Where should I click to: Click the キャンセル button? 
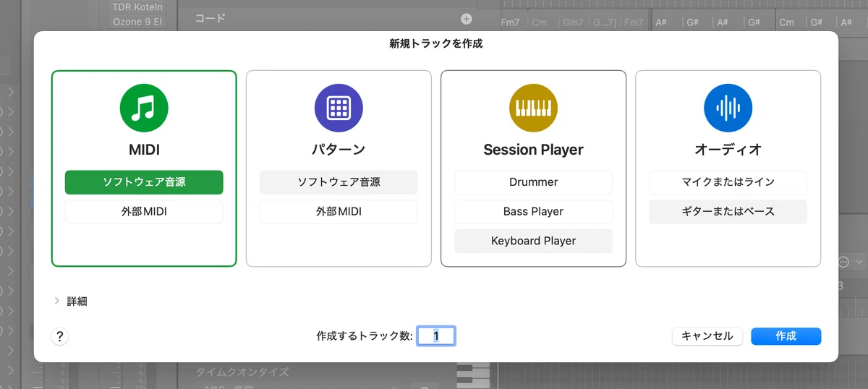point(707,336)
